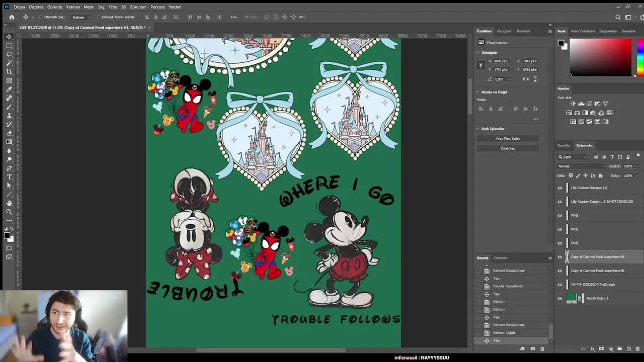The image size is (644, 362).
Task: Click the Levels adjustment icon
Action: pos(581,104)
